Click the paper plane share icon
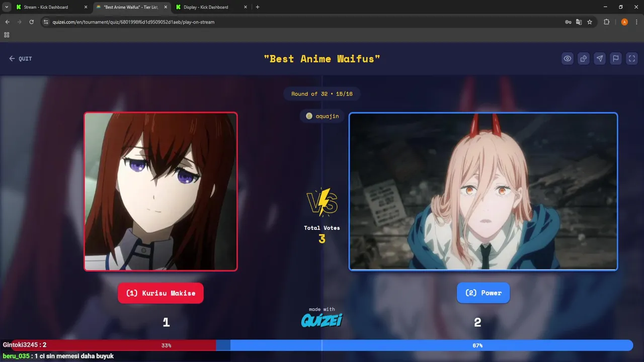The height and width of the screenshot is (362, 644). pyautogui.click(x=600, y=58)
